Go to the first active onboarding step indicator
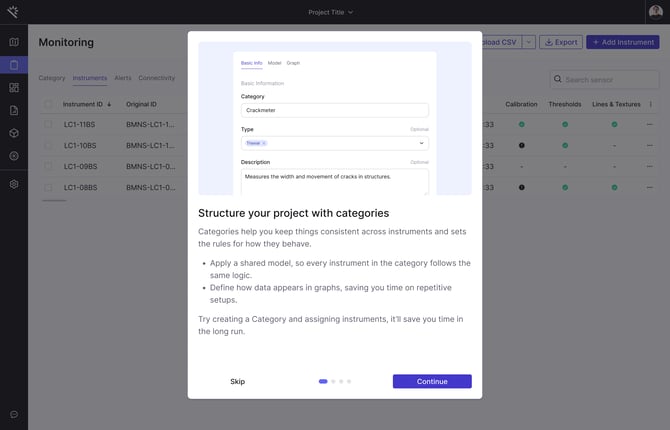This screenshot has width=670, height=430. pos(323,381)
